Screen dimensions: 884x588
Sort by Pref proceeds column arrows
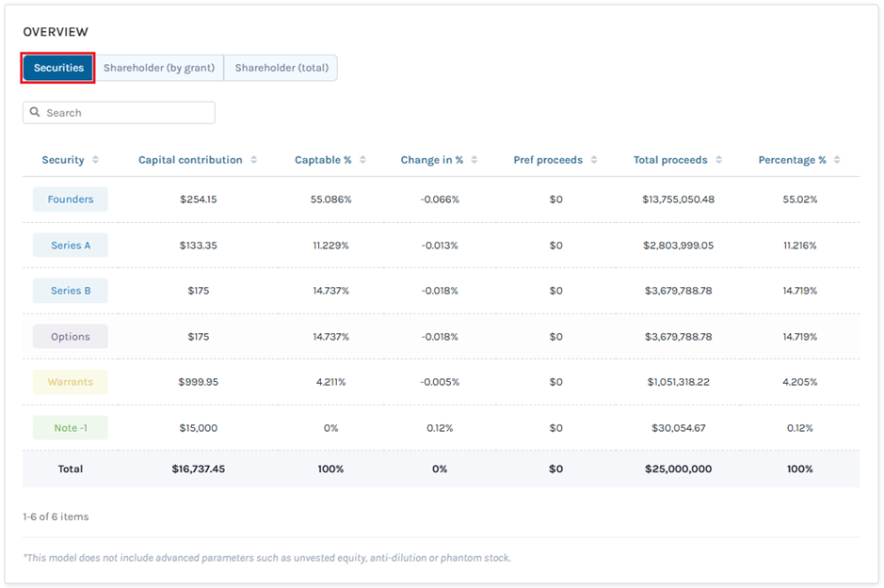(x=594, y=160)
